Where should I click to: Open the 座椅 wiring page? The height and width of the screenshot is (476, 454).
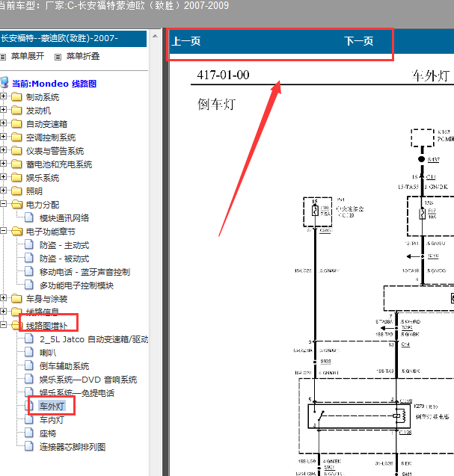[x=48, y=433]
